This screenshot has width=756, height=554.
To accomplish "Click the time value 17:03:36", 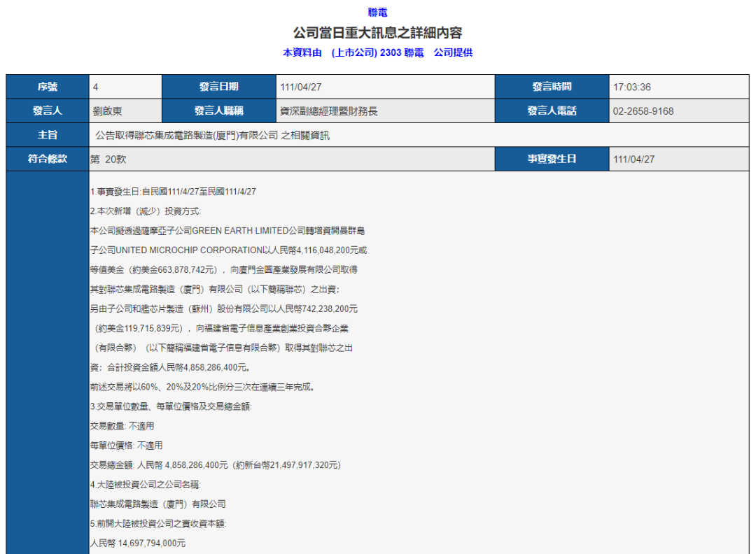I will click(x=631, y=87).
